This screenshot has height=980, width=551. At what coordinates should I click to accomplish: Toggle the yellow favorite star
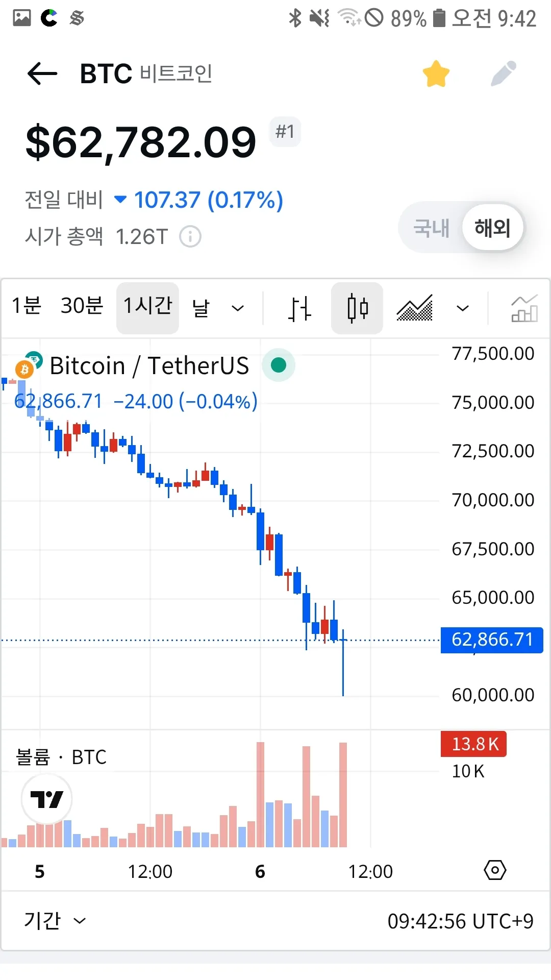(x=436, y=74)
